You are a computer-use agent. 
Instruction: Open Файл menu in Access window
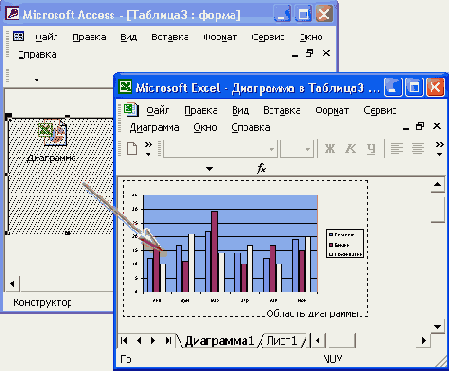46,37
